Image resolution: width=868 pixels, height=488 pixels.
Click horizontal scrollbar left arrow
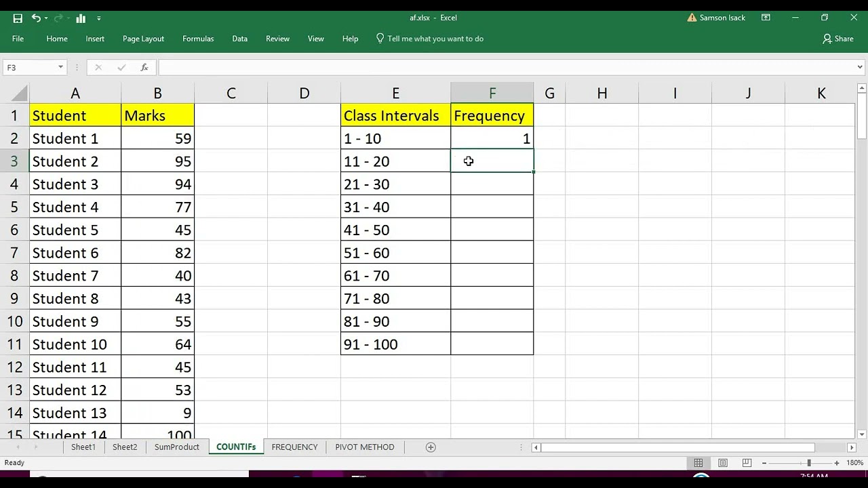click(536, 447)
